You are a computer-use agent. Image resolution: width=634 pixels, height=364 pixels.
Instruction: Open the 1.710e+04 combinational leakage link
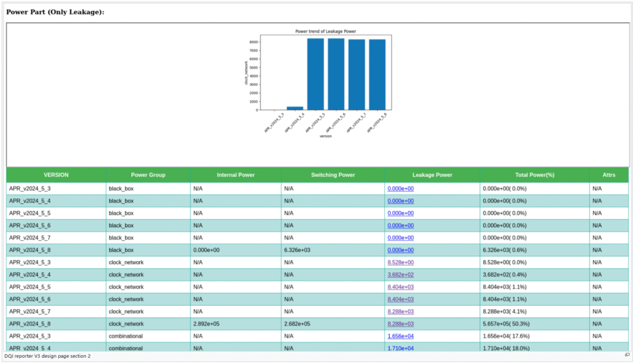401,349
